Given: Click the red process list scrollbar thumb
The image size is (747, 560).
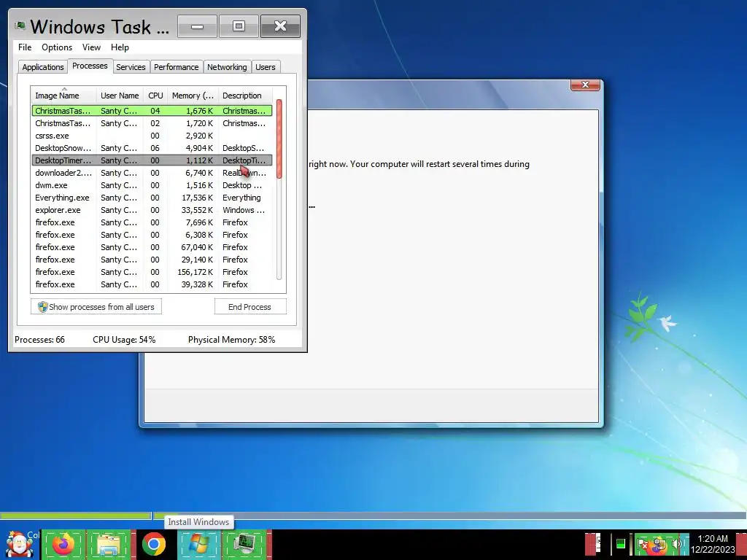Looking at the screenshot, I should [279, 138].
